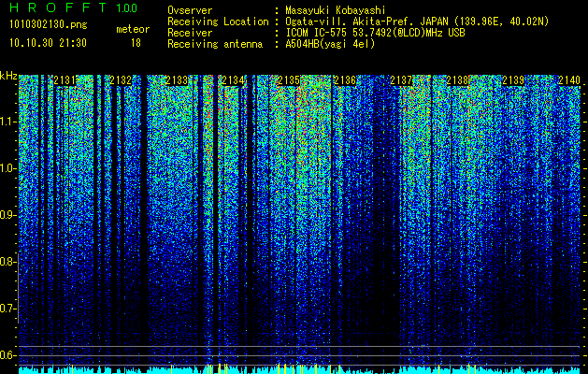Screen dimensions: 588x374
Task: Click the Ovserver label
Action: [x=190, y=10]
